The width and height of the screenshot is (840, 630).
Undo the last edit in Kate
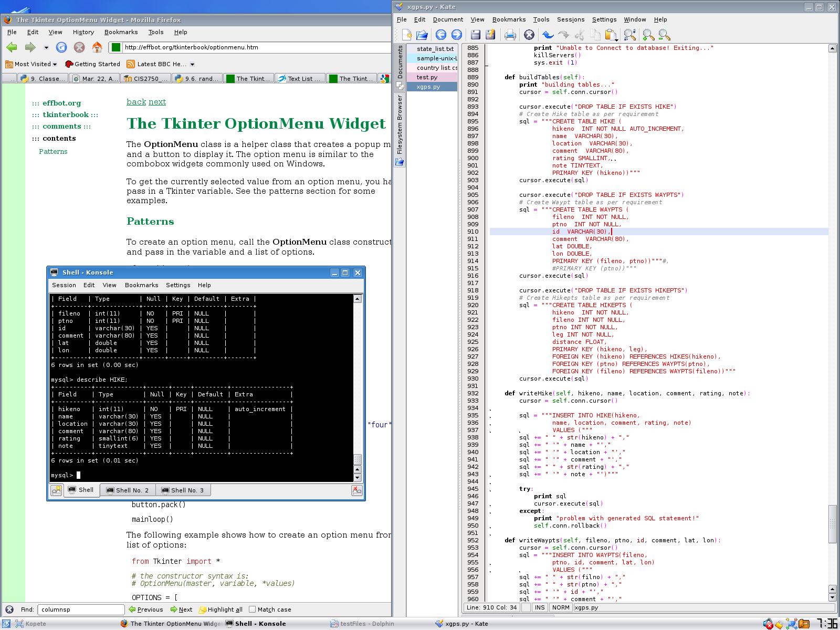548,35
